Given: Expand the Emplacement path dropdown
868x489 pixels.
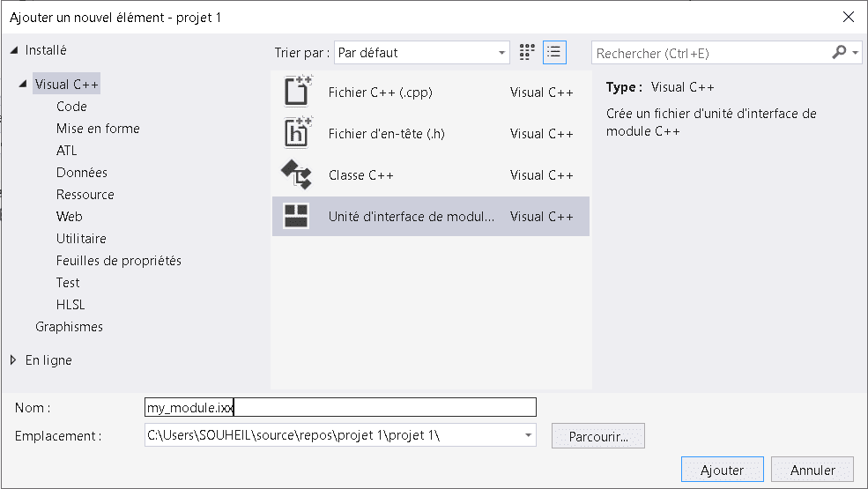Looking at the screenshot, I should click(x=528, y=435).
